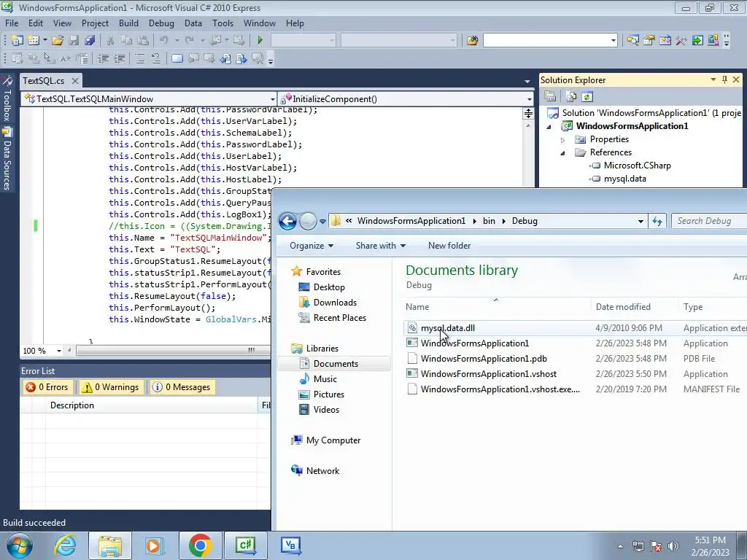
Task: Open the Toolbox wrench-and-hammer toolbar icon
Action: tap(681, 41)
